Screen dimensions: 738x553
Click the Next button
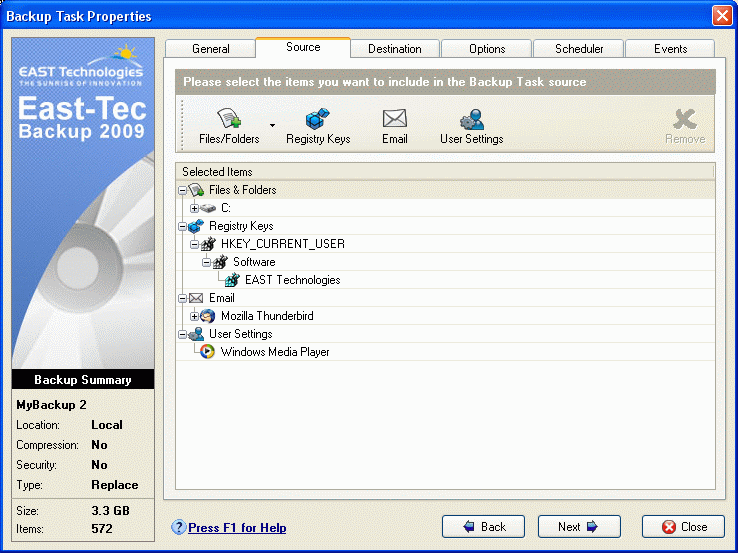point(579,527)
